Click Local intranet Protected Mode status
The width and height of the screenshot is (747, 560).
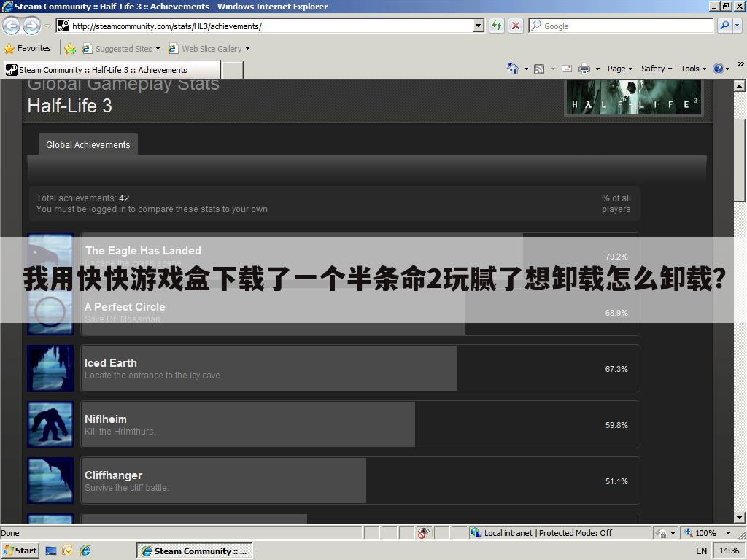[548, 533]
